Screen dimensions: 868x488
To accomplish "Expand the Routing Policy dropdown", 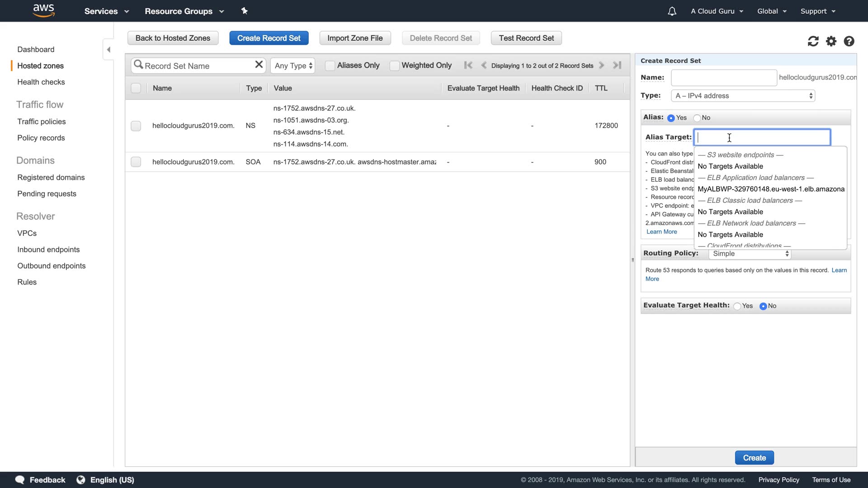I will click(750, 254).
